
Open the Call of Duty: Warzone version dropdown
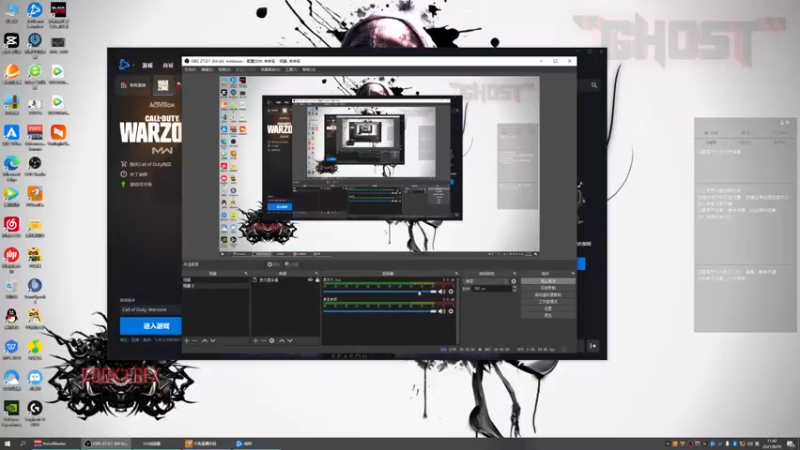[151, 310]
